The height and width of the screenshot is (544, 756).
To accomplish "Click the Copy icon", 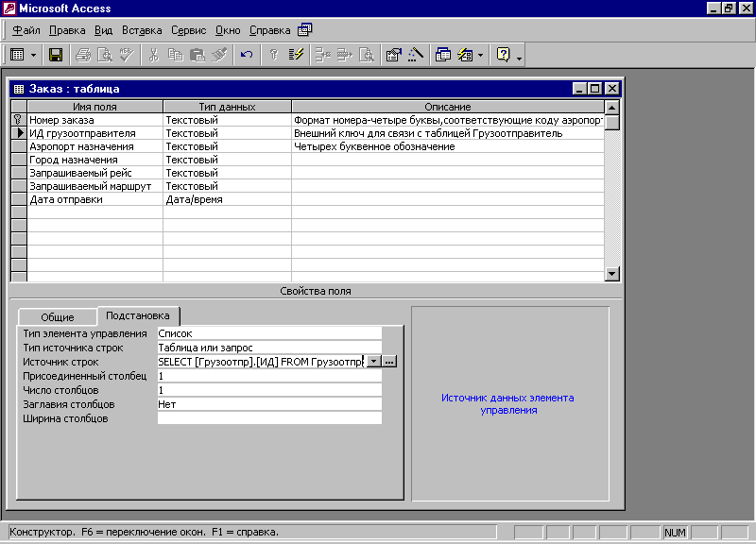I will [x=176, y=55].
